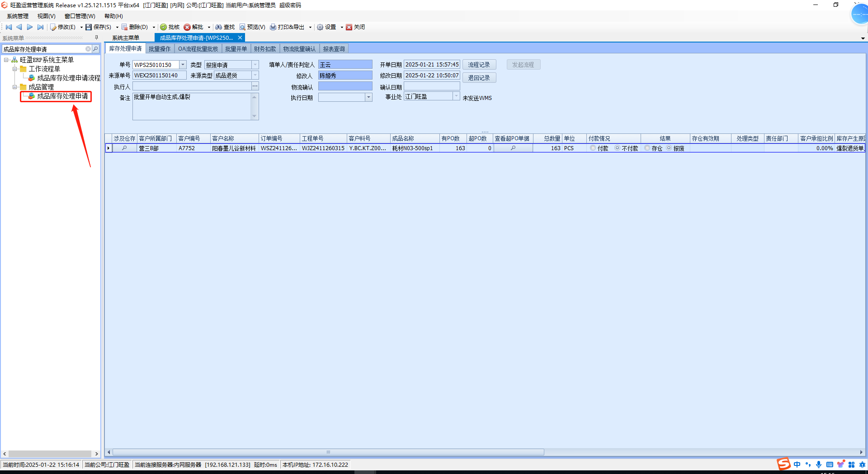Open the 保存(S) dropdown arrow

(x=117, y=27)
